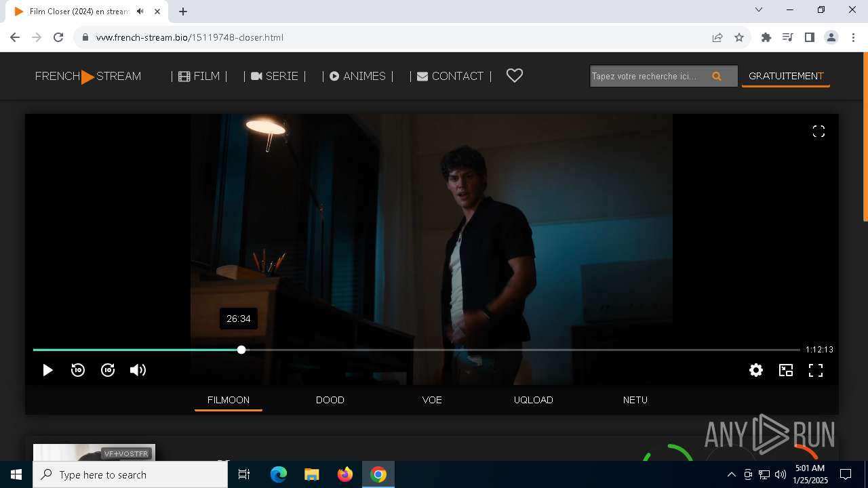The height and width of the screenshot is (488, 868).
Task: Switch to the NETU player tab
Action: pyautogui.click(x=635, y=400)
